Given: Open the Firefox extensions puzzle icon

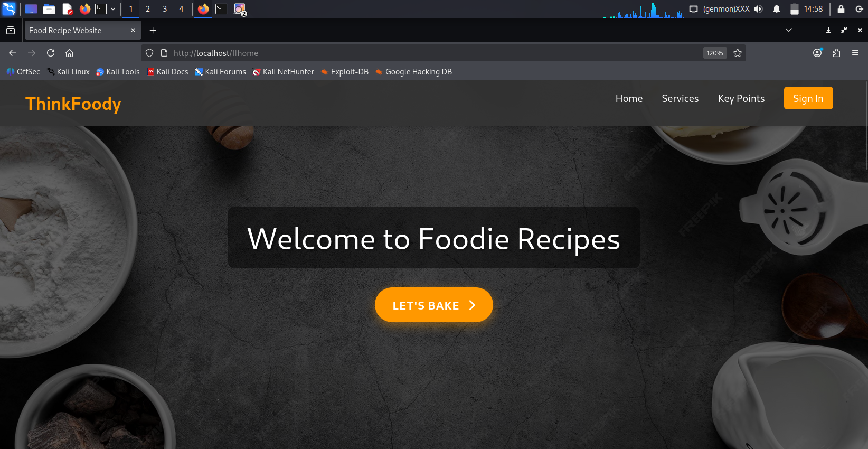Looking at the screenshot, I should 836,53.
